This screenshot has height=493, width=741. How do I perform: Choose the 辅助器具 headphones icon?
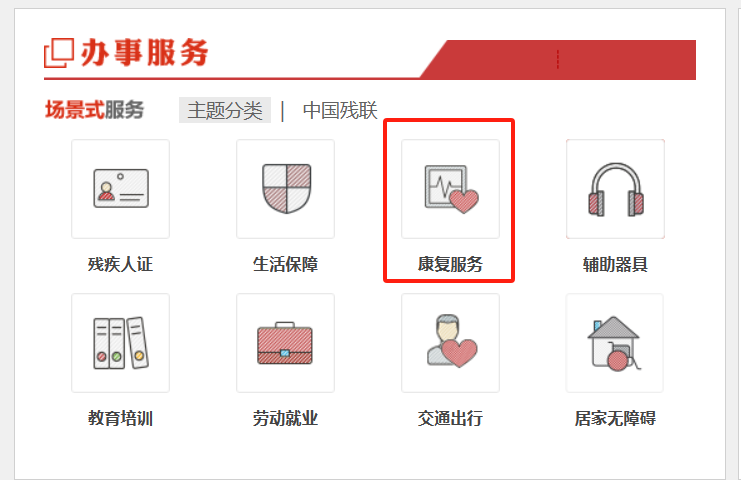point(615,189)
